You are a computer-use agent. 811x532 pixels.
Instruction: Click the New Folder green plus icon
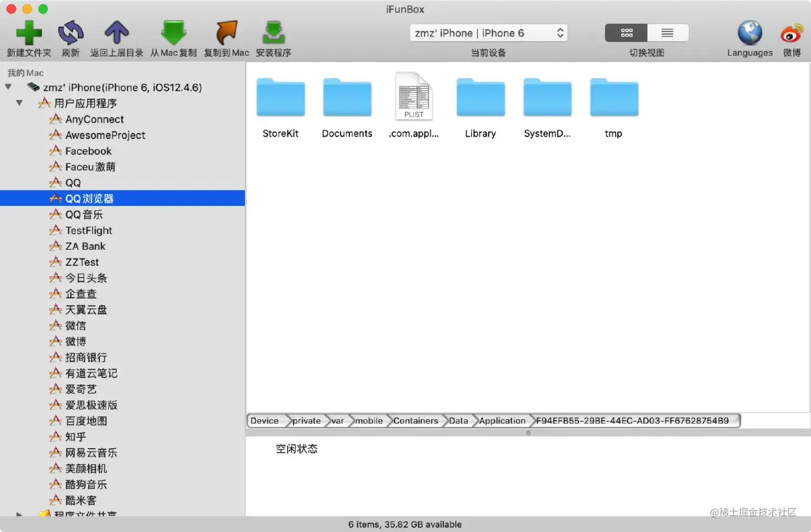pyautogui.click(x=29, y=34)
